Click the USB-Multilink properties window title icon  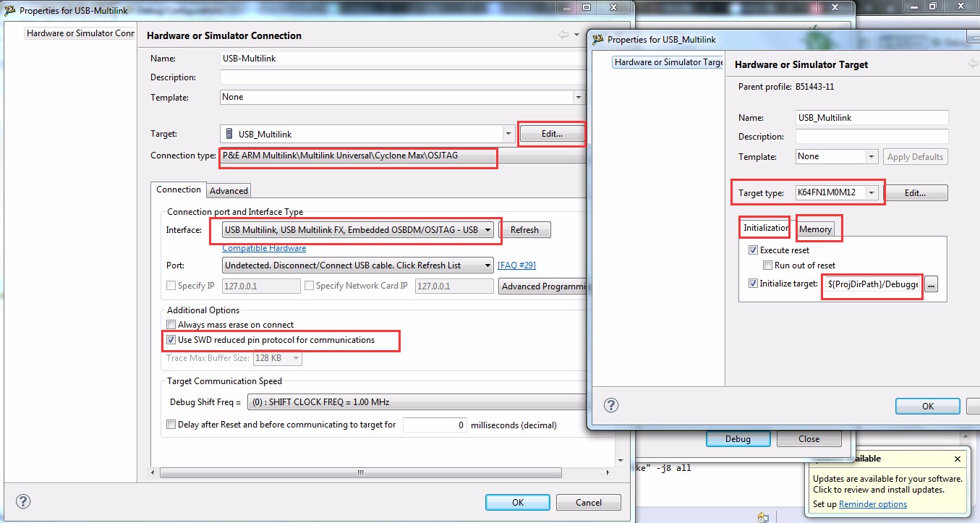[10, 11]
